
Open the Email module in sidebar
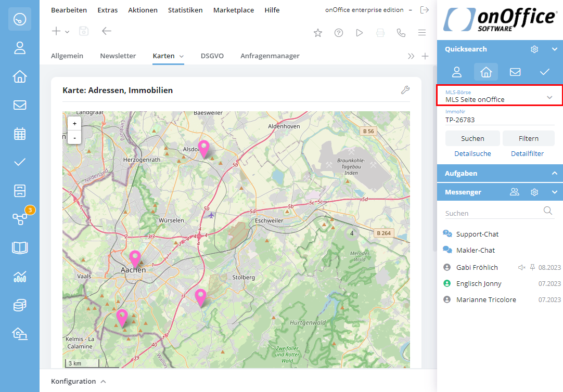click(x=20, y=105)
